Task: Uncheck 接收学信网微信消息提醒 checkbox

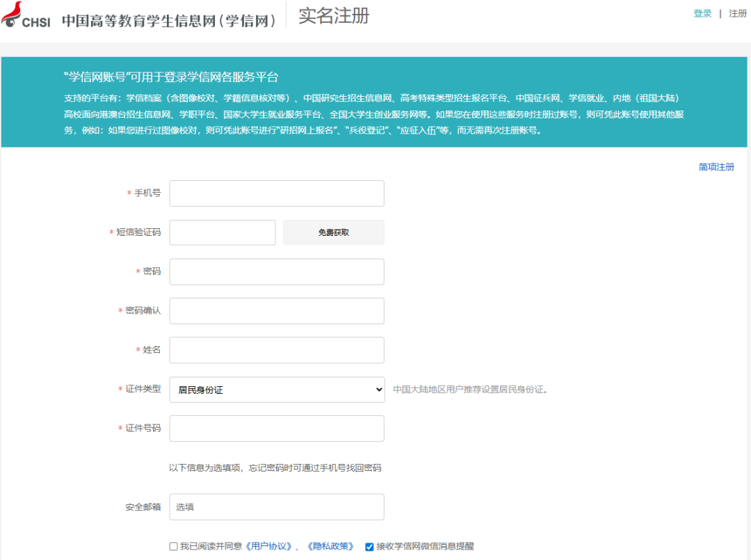Action: click(x=369, y=547)
